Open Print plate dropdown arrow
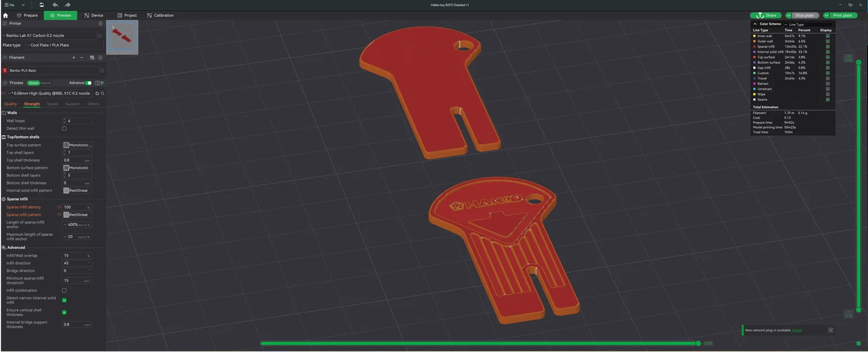The height and width of the screenshot is (352, 868). point(826,15)
